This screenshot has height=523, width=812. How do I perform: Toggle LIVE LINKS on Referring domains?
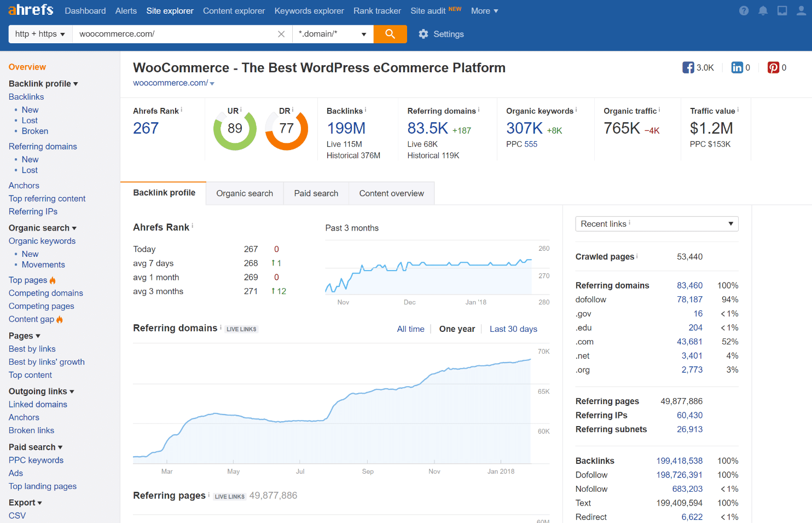(x=241, y=329)
